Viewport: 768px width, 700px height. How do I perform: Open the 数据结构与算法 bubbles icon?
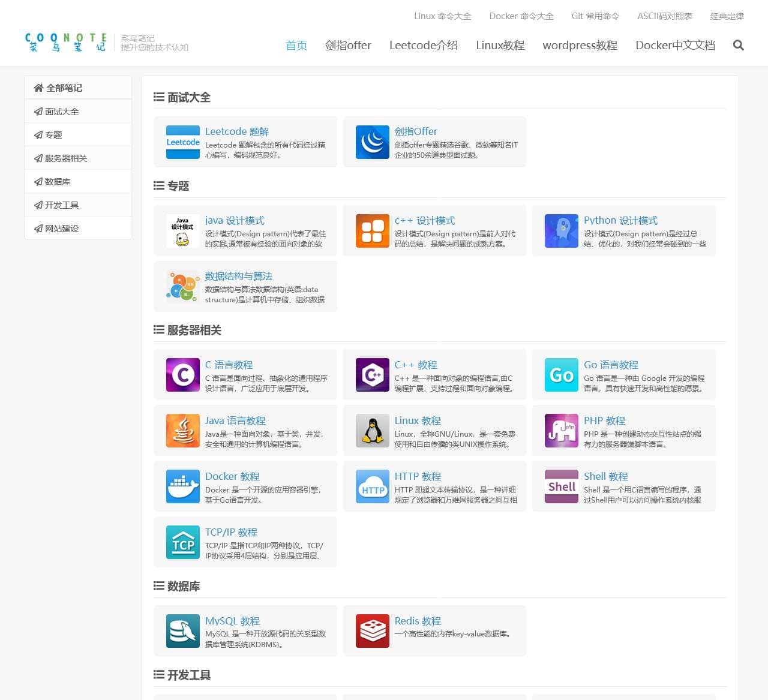point(183,287)
